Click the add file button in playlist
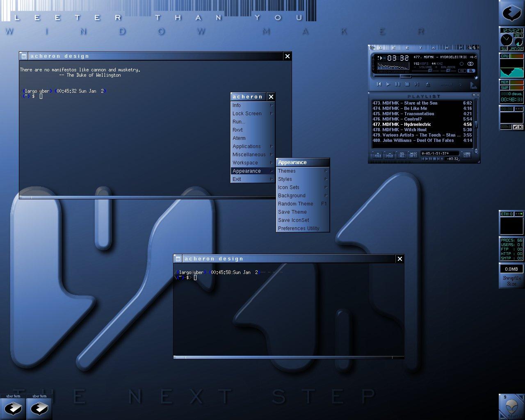 378,155
